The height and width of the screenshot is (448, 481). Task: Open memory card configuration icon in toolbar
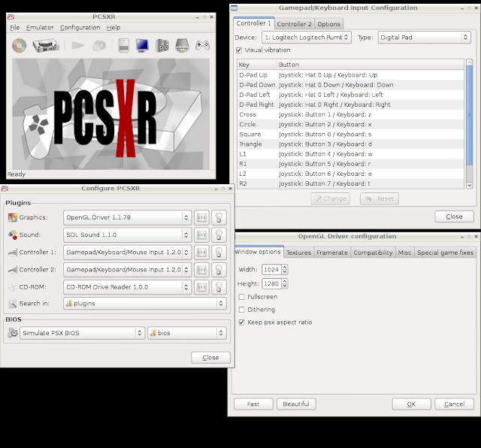click(123, 45)
